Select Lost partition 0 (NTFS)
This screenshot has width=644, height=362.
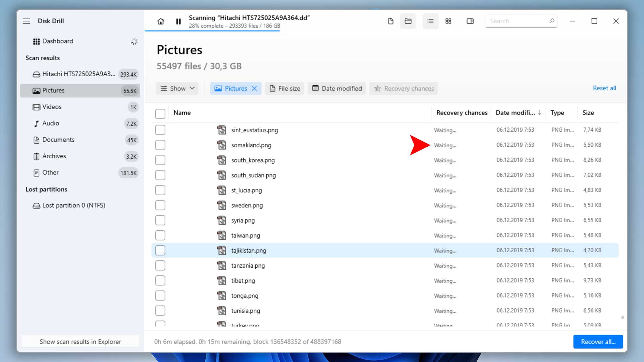(x=80, y=205)
